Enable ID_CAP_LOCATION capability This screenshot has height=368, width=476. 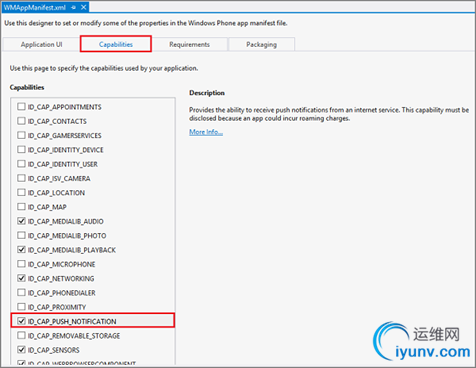pyautogui.click(x=21, y=193)
